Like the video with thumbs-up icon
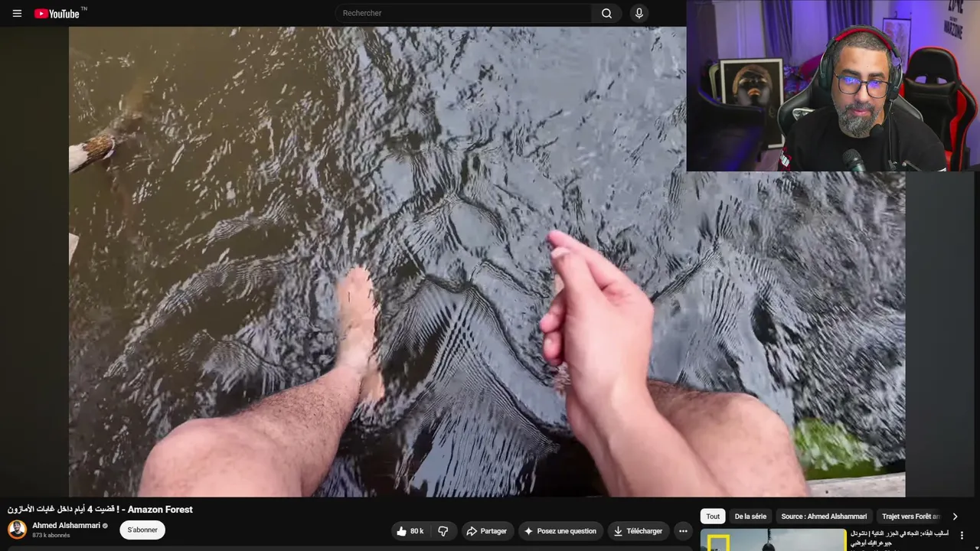 pos(410,531)
